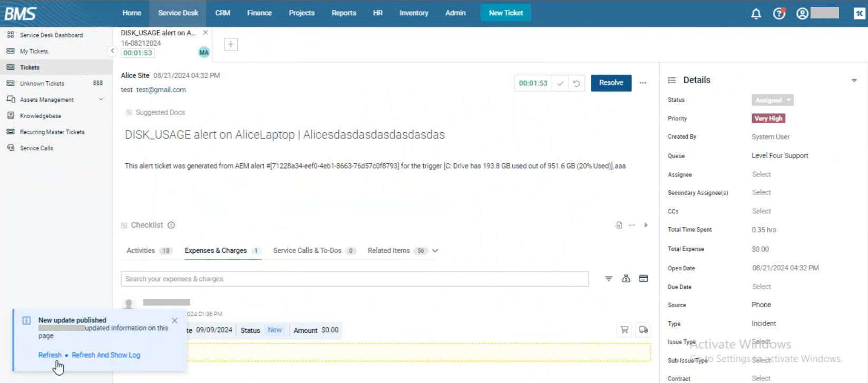Screen dimensions: 868x383
Task: Click the shopping cart icon
Action: [625, 330]
